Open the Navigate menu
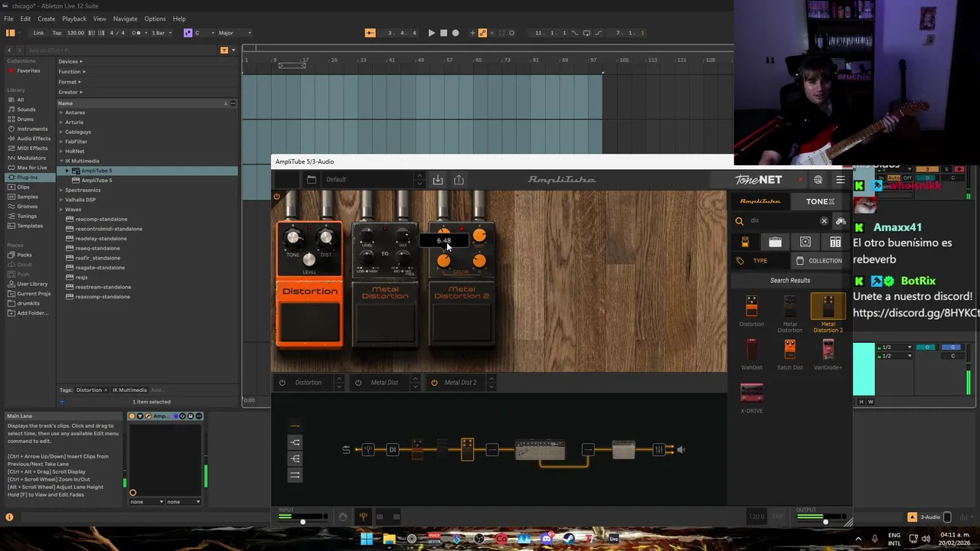Image resolution: width=980 pixels, height=551 pixels. click(125, 18)
